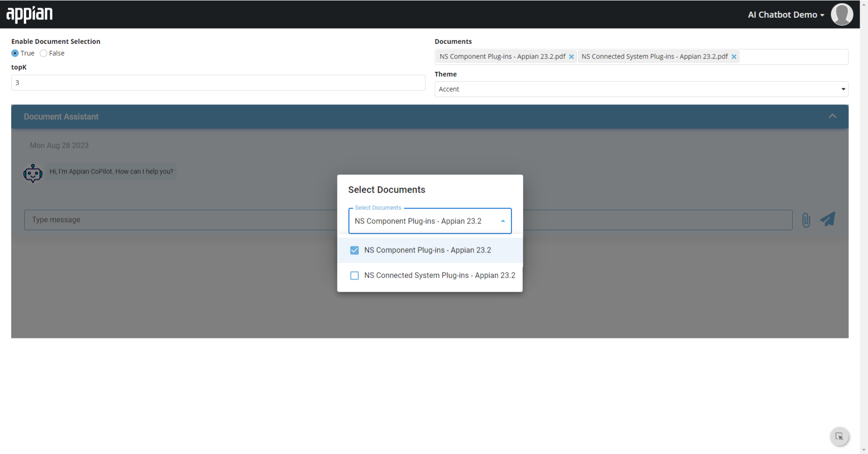The height and width of the screenshot is (454, 868).
Task: Remove the NS Component Plug-ins document chip
Action: (x=571, y=56)
